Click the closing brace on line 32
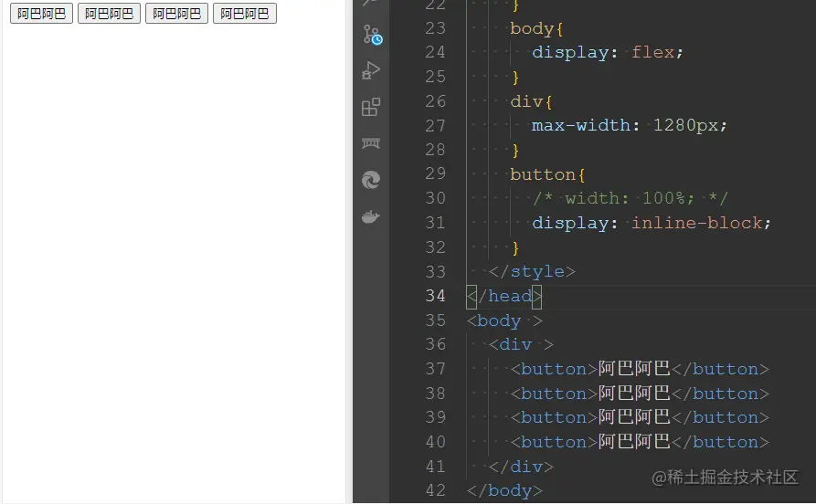 (x=515, y=247)
